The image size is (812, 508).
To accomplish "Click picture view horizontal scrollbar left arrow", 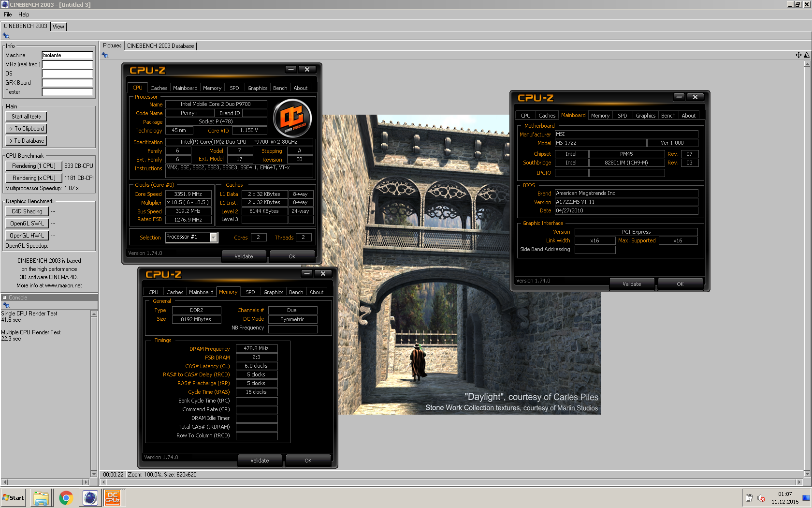I will [x=103, y=482].
